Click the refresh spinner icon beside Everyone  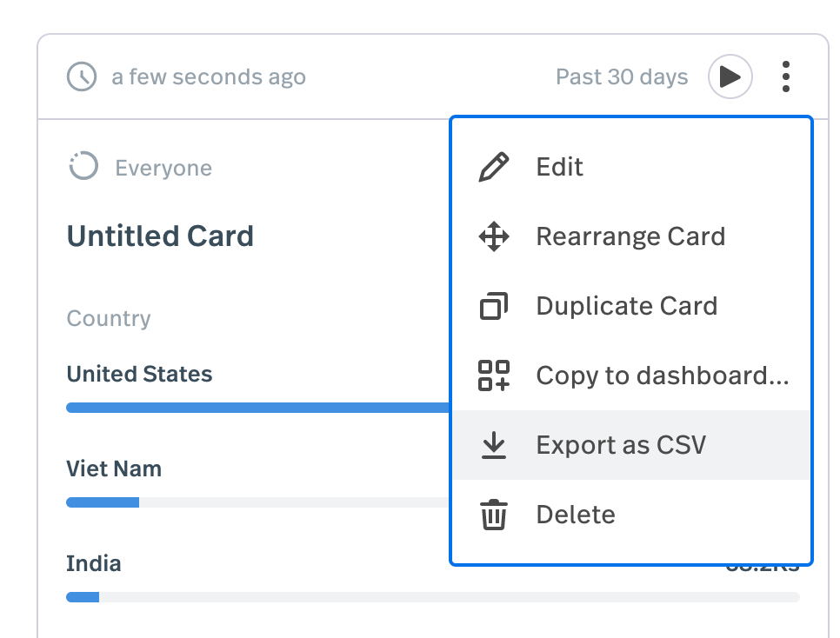coord(83,167)
